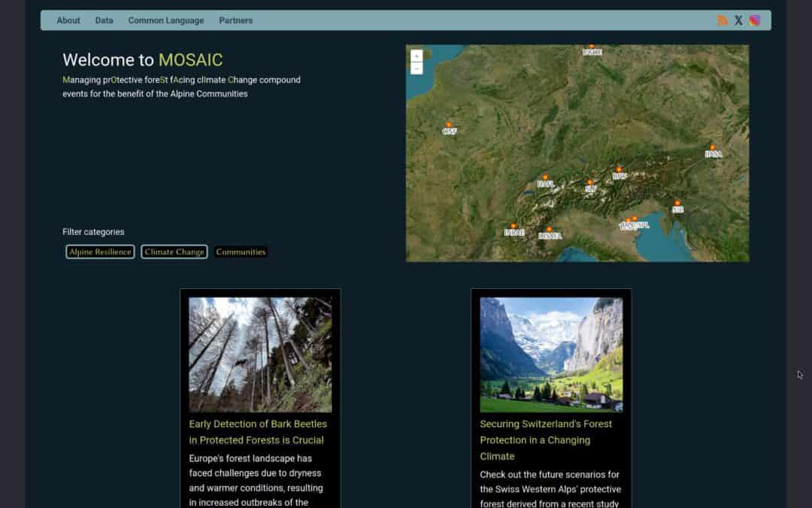Zoom in on the map with plus control
This screenshot has height=508, width=812.
pyautogui.click(x=417, y=56)
